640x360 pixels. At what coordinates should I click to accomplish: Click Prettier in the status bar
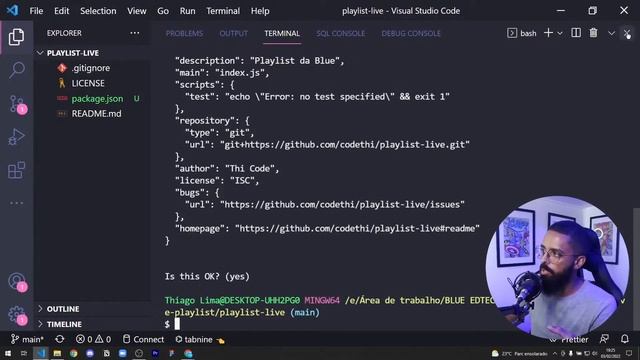pos(570,339)
